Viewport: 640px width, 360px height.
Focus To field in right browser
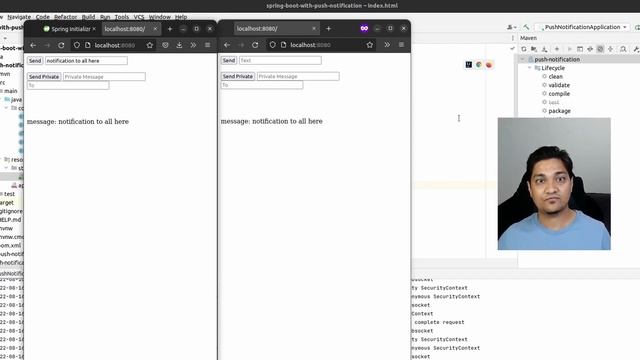point(262,85)
